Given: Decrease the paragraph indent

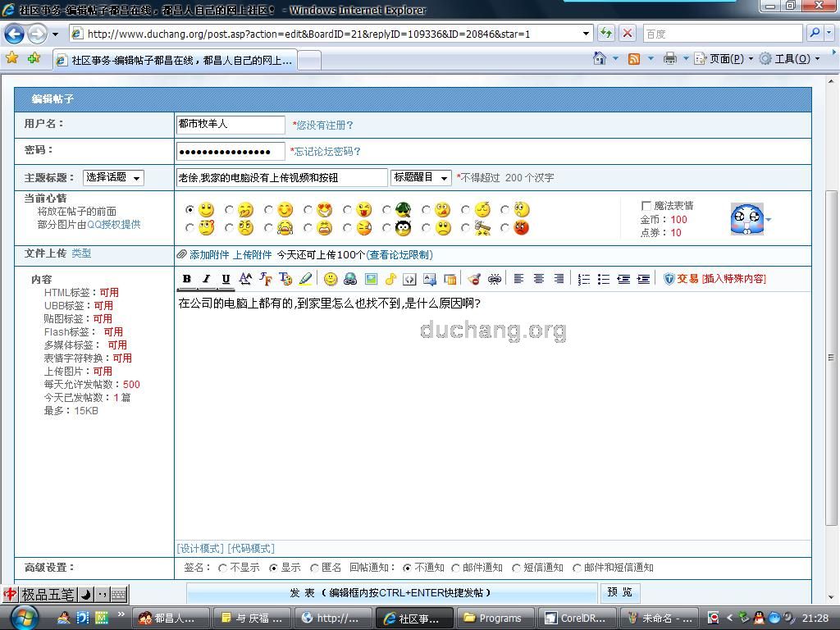Looking at the screenshot, I should coord(623,279).
